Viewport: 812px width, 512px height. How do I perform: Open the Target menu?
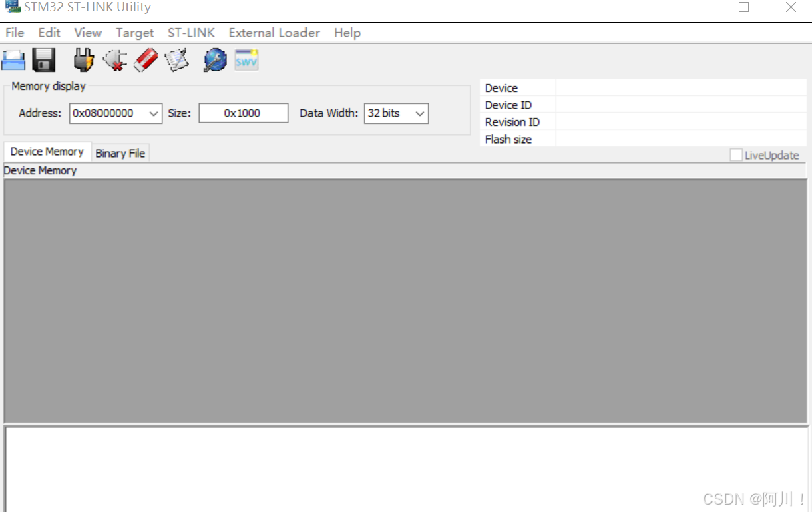click(134, 33)
